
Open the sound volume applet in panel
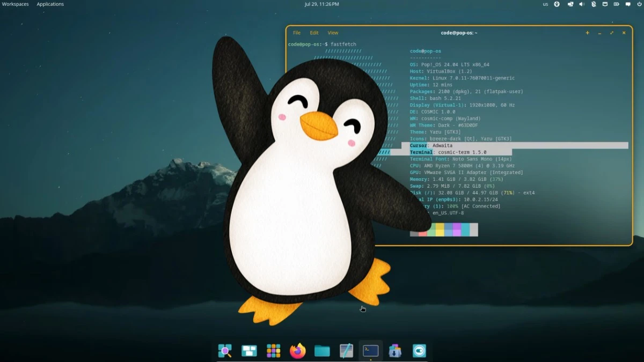(x=581, y=4)
